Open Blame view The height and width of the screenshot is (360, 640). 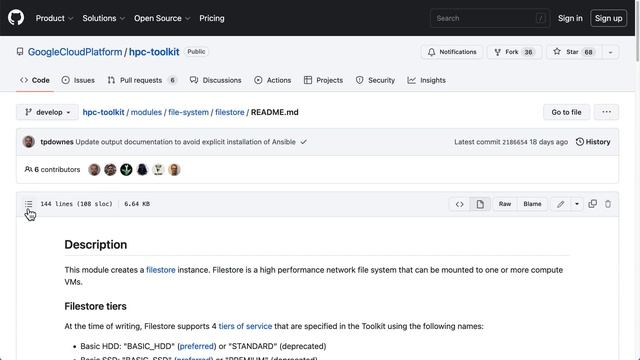point(532,204)
